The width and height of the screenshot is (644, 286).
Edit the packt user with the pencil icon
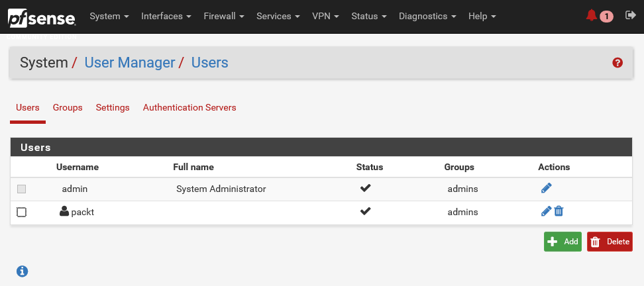click(546, 212)
